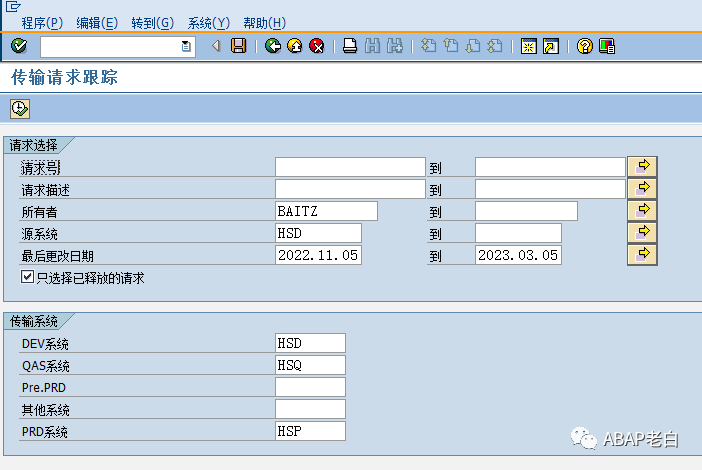702x470 pixels.
Task: Click the 请求描述 to field
Action: pyautogui.click(x=550, y=189)
